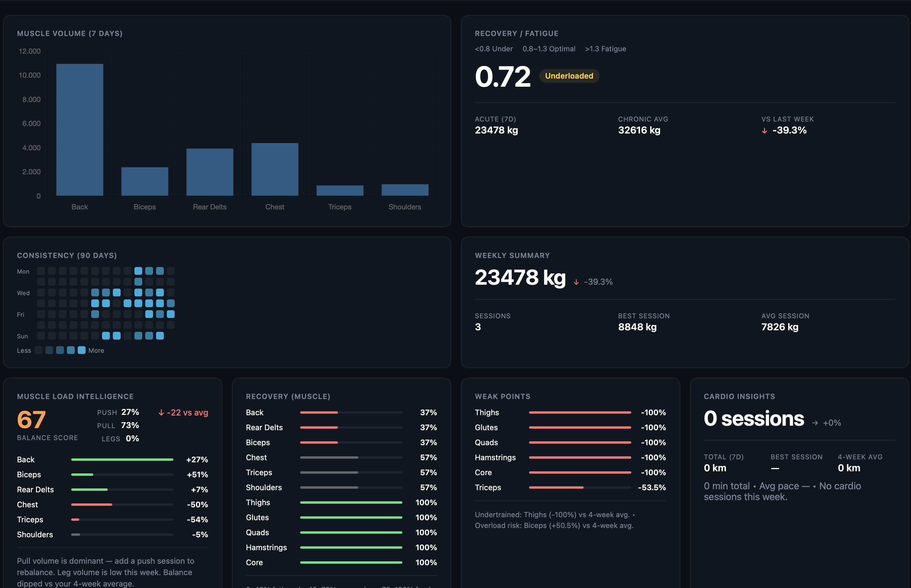Click the "0.72" recovery ratio value
This screenshot has height=588, width=911.
coord(503,76)
